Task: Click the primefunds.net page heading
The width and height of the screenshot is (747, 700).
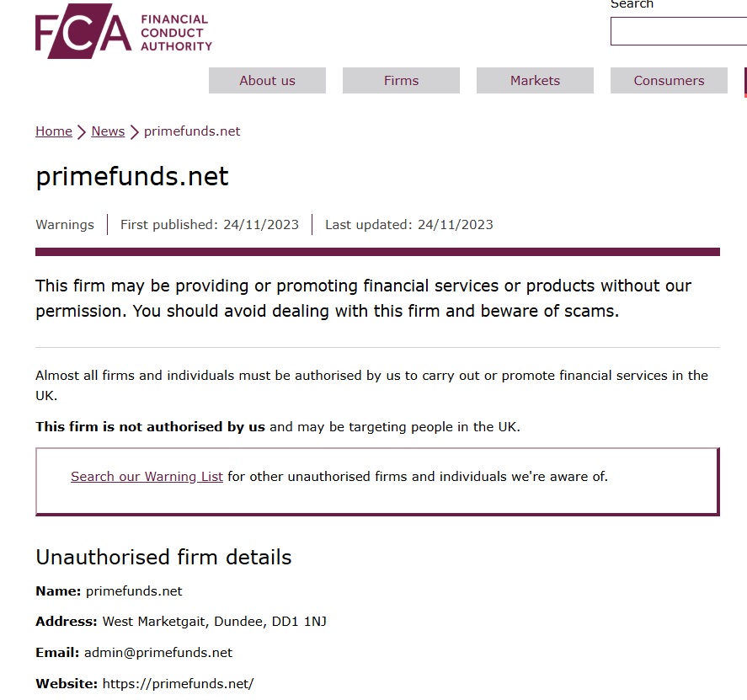Action: click(132, 177)
